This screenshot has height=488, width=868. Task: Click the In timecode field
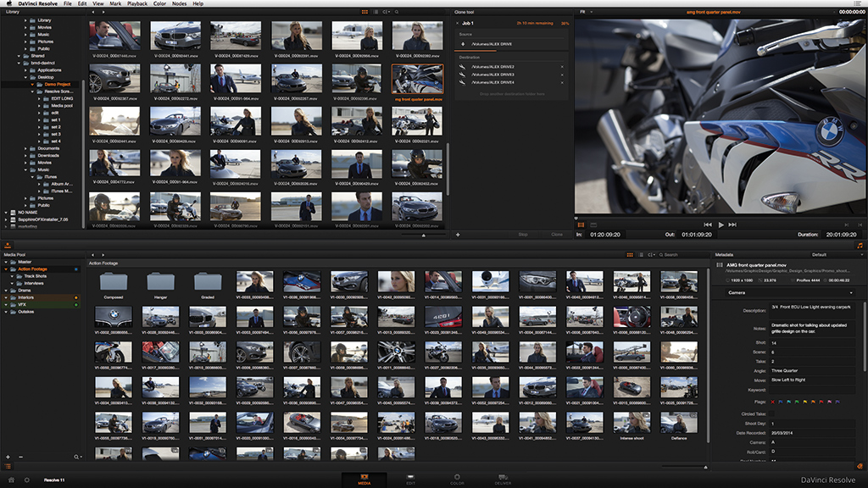click(605, 235)
